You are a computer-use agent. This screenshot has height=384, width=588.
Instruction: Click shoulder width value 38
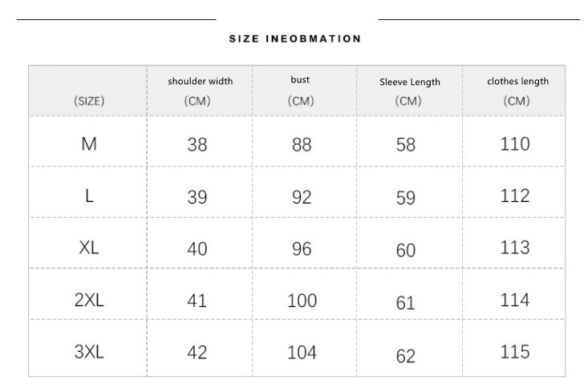coord(197,145)
